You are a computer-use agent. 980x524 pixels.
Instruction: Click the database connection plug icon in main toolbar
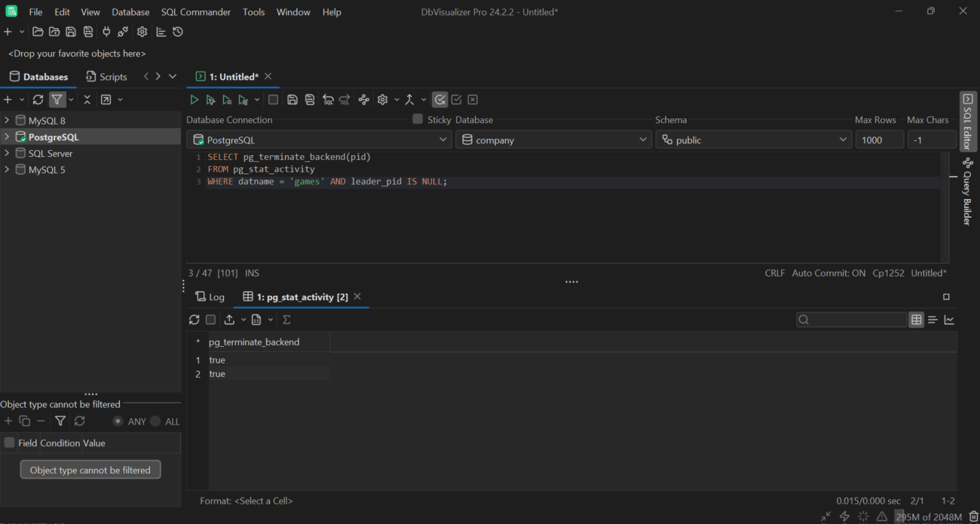click(x=106, y=32)
